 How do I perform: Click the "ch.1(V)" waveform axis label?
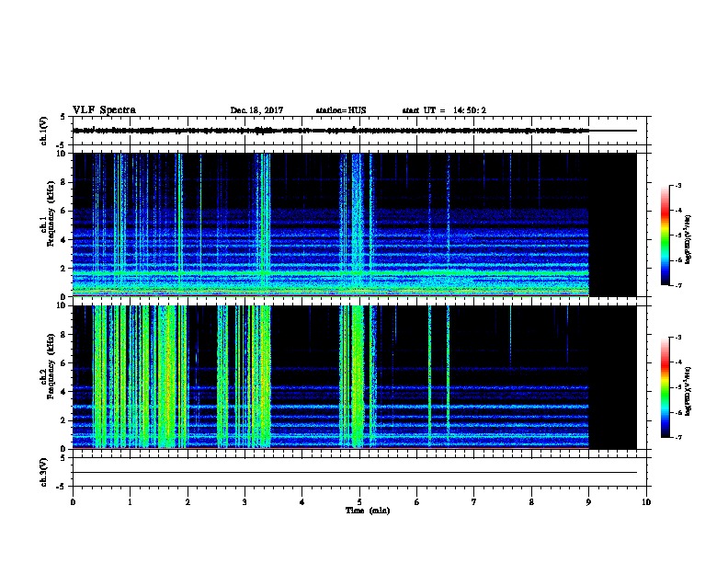44,131
